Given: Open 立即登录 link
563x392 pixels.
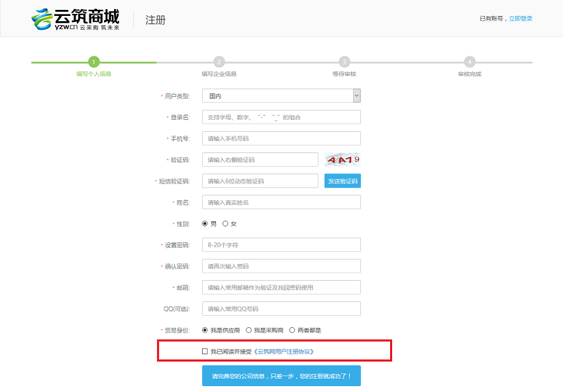Looking at the screenshot, I should point(521,19).
